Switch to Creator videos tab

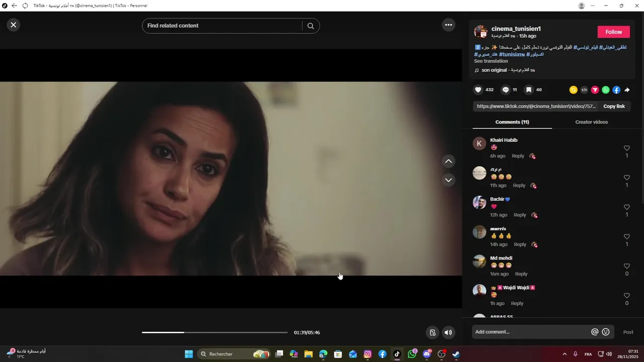coord(591,122)
